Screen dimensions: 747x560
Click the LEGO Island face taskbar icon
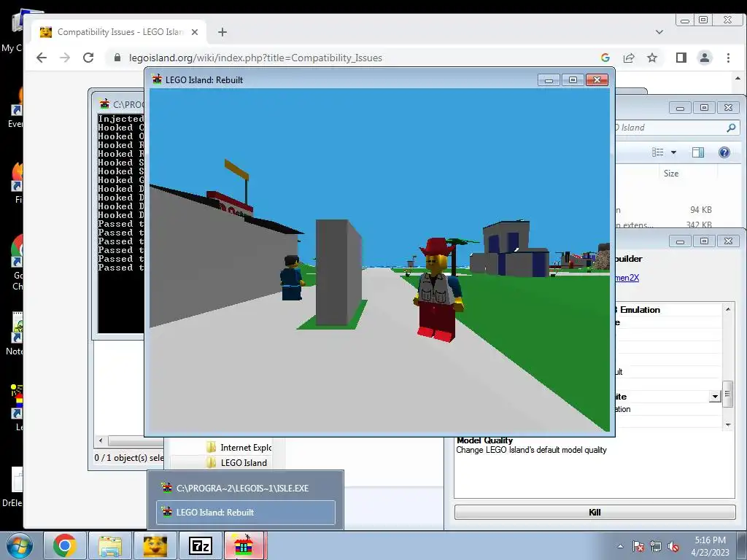click(155, 545)
